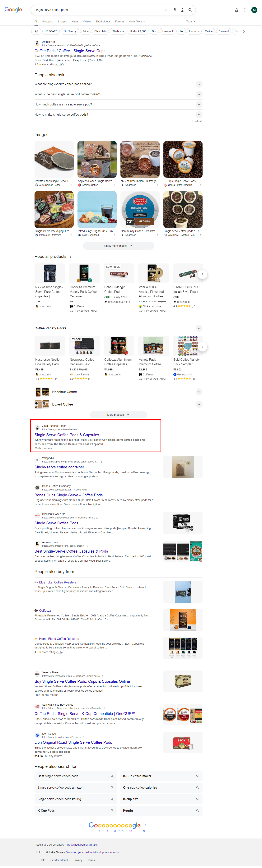
Task: Open options for Verena Street result
Action: tap(102, 676)
